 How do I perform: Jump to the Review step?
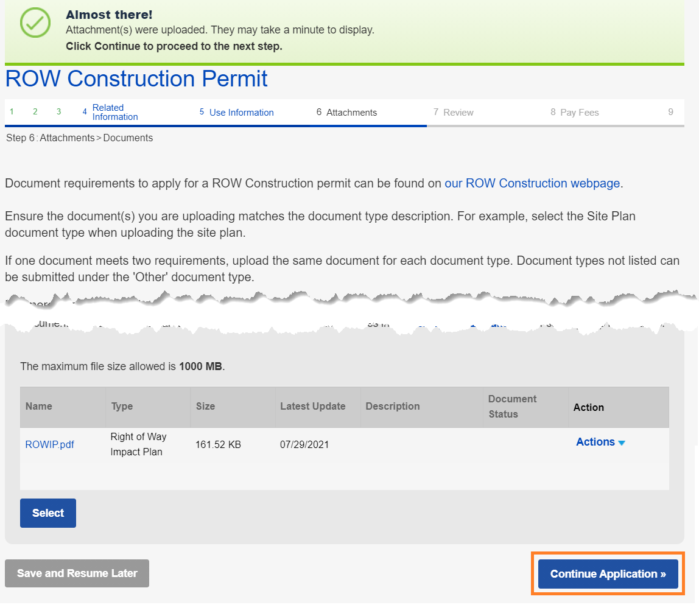[458, 113]
